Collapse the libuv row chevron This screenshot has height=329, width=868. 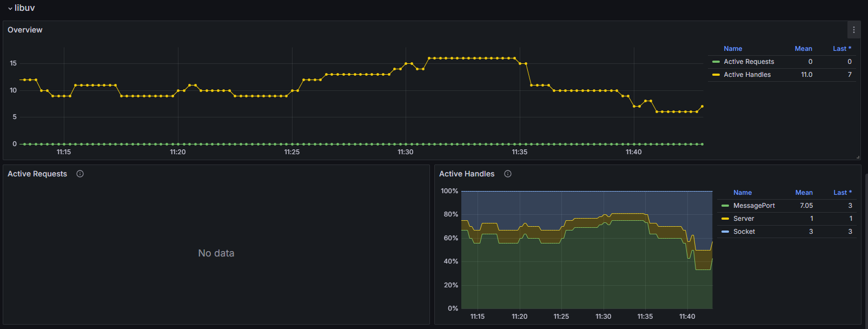pos(10,9)
